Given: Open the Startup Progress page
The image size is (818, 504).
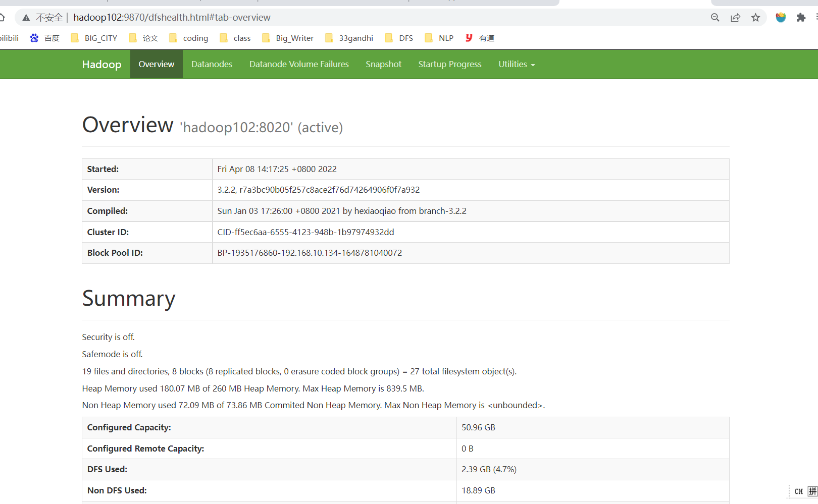Looking at the screenshot, I should coord(449,64).
